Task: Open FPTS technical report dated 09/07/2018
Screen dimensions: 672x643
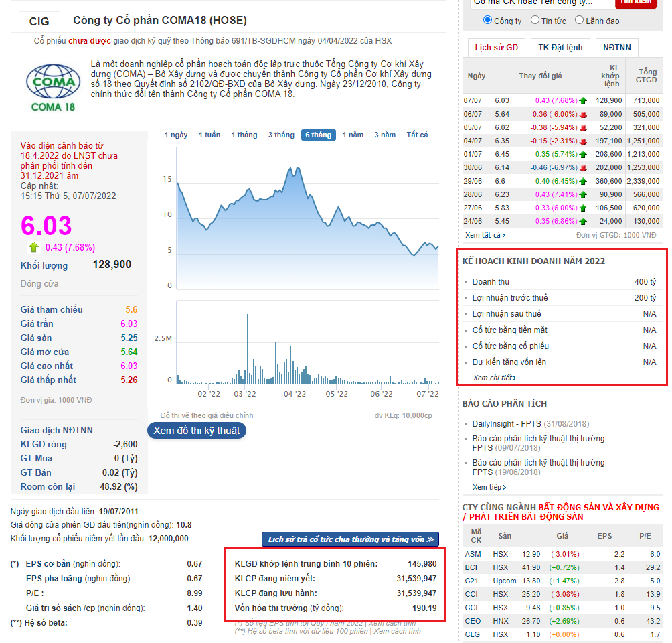Action: [541, 443]
